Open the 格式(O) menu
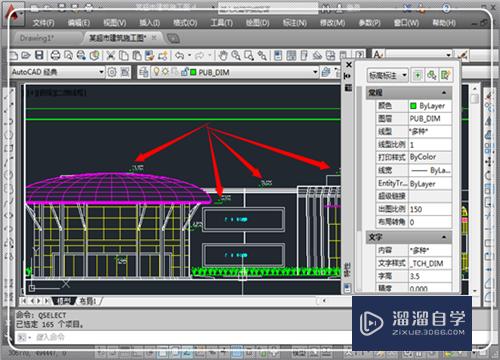500x360 pixels. point(185,23)
